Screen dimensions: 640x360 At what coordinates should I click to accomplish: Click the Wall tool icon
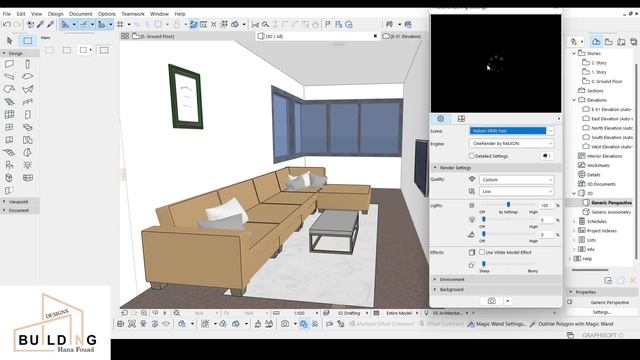point(9,64)
